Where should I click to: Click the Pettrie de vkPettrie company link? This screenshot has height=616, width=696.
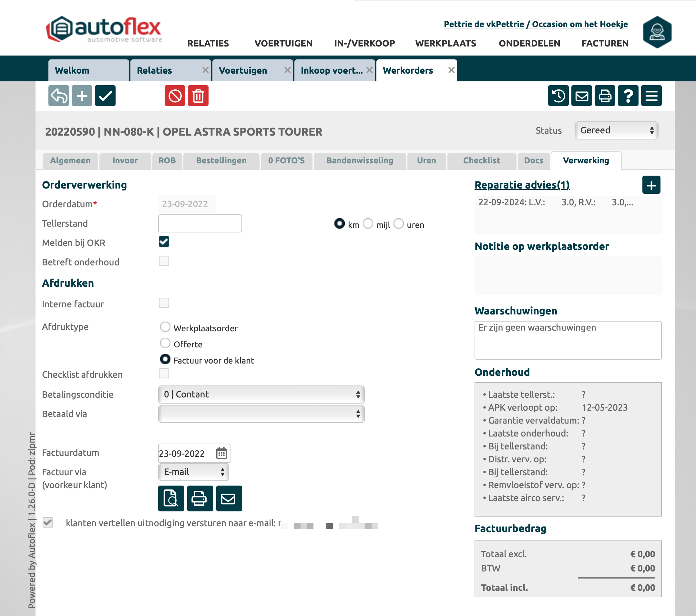tap(535, 24)
